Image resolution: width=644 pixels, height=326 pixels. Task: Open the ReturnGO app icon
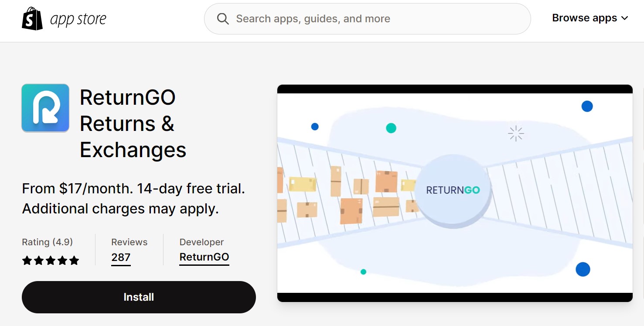coord(45,108)
